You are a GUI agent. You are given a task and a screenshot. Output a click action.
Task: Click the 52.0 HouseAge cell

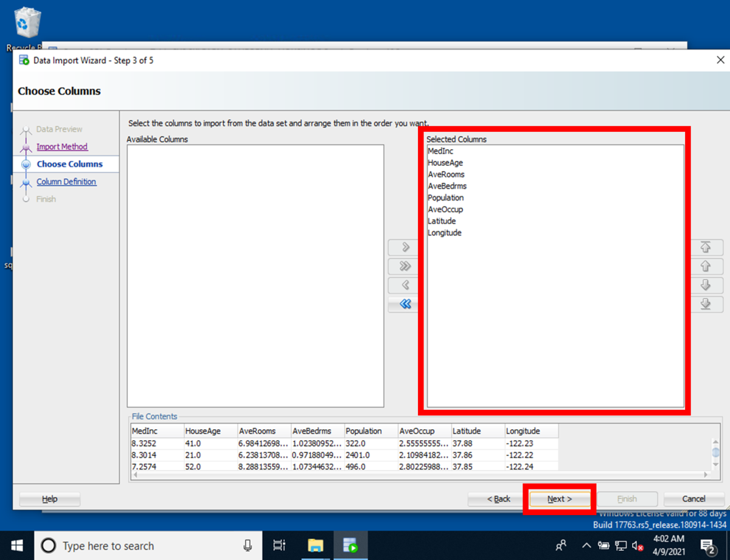210,466
